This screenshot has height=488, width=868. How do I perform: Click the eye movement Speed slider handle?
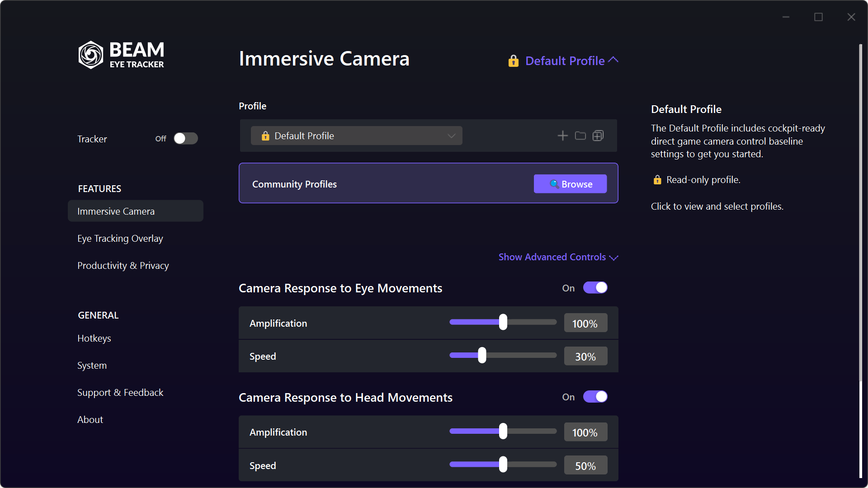coord(482,355)
